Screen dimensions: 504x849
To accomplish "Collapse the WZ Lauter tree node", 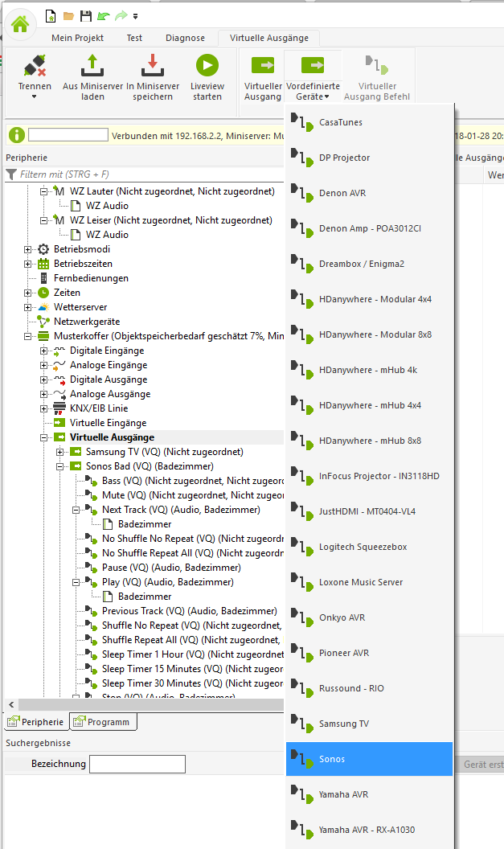I will click(44, 191).
